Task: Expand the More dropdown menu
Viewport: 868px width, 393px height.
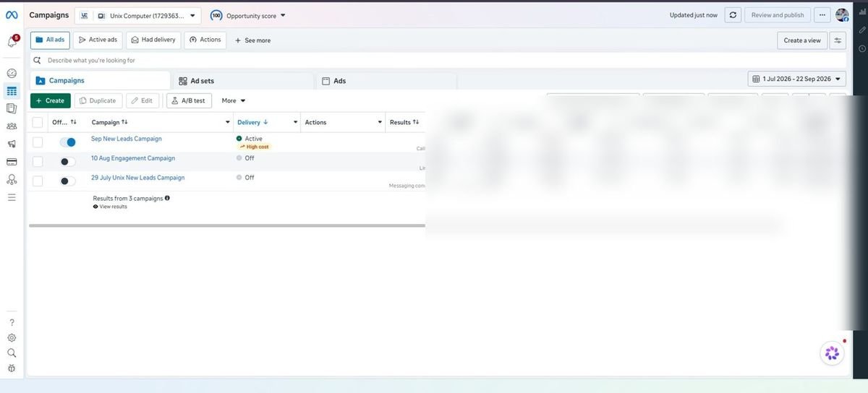Action: coord(234,100)
